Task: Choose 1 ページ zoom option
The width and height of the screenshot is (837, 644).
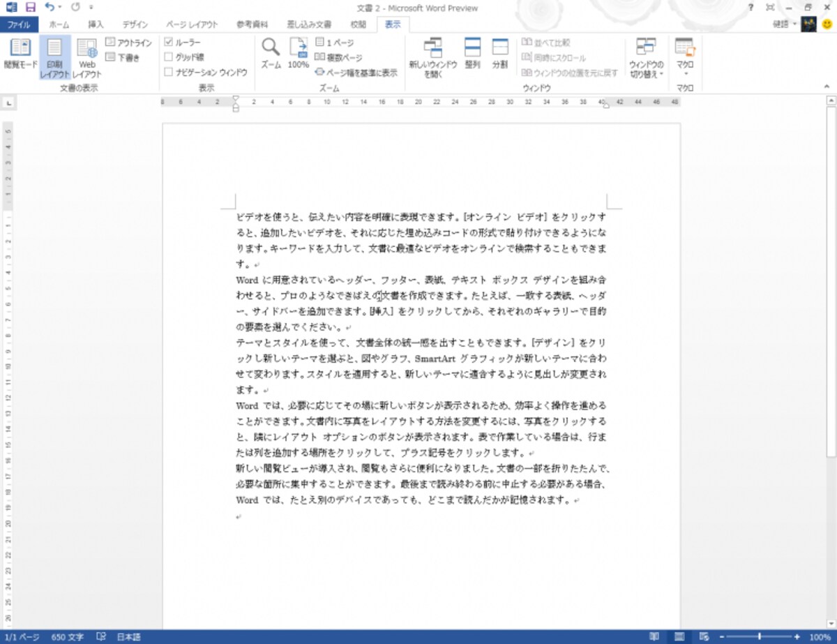Action: pyautogui.click(x=334, y=43)
